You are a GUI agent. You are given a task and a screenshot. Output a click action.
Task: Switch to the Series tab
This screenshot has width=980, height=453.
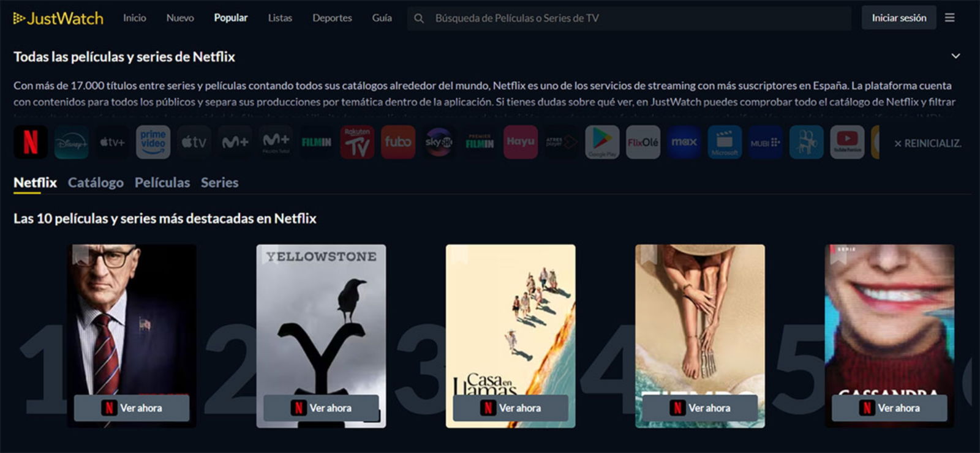pyautogui.click(x=219, y=182)
